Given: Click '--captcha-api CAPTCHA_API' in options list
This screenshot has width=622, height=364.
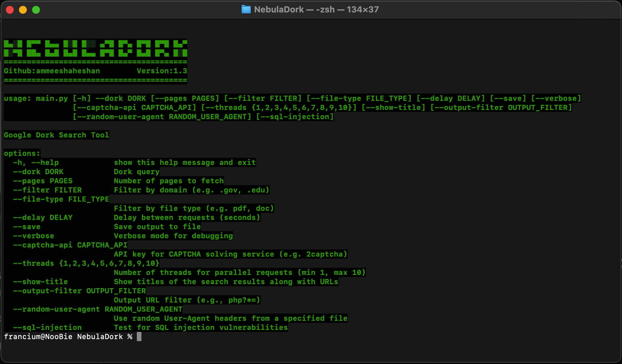Looking at the screenshot, I should tap(70, 245).
